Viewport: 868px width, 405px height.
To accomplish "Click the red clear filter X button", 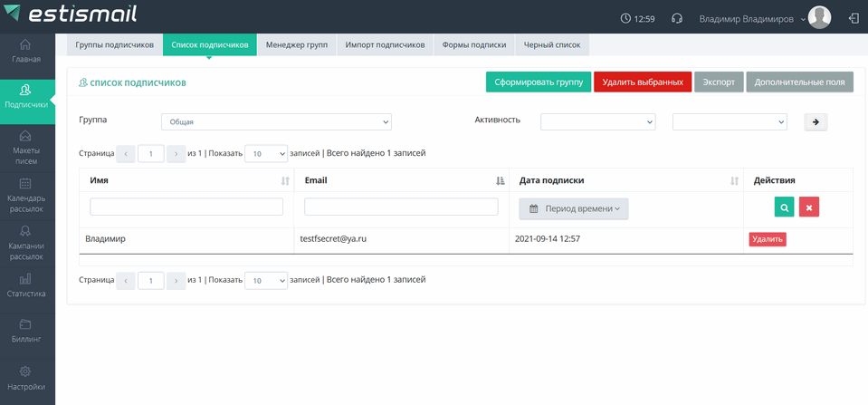I will click(809, 207).
